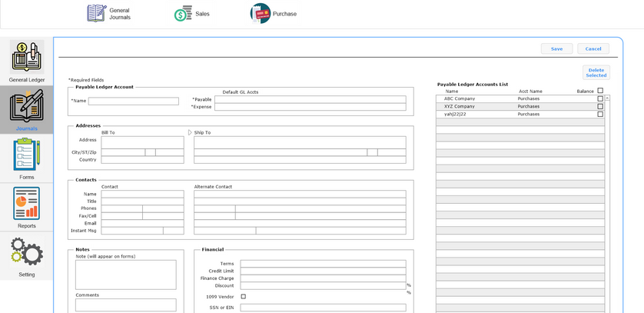Check the XYZ Company row checkbox
This screenshot has height=313, width=644.
pyautogui.click(x=600, y=107)
